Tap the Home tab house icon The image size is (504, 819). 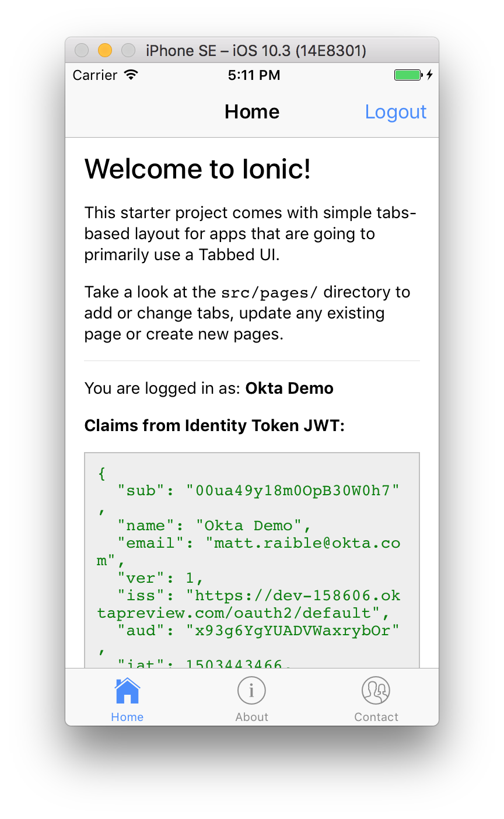127,691
